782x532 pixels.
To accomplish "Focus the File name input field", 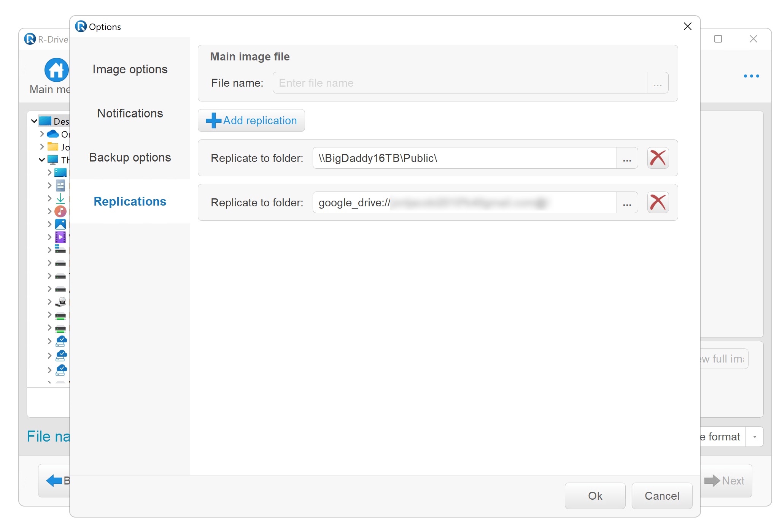I will [x=459, y=83].
